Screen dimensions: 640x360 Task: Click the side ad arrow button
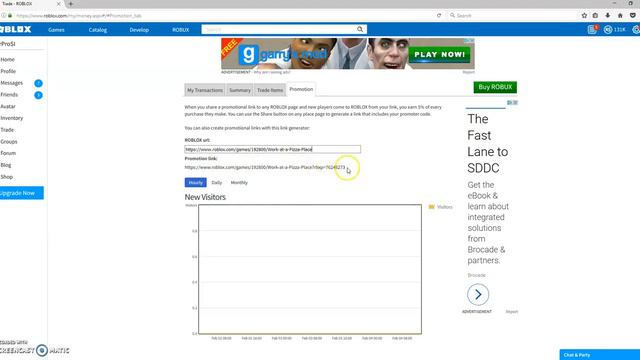pyautogui.click(x=478, y=295)
